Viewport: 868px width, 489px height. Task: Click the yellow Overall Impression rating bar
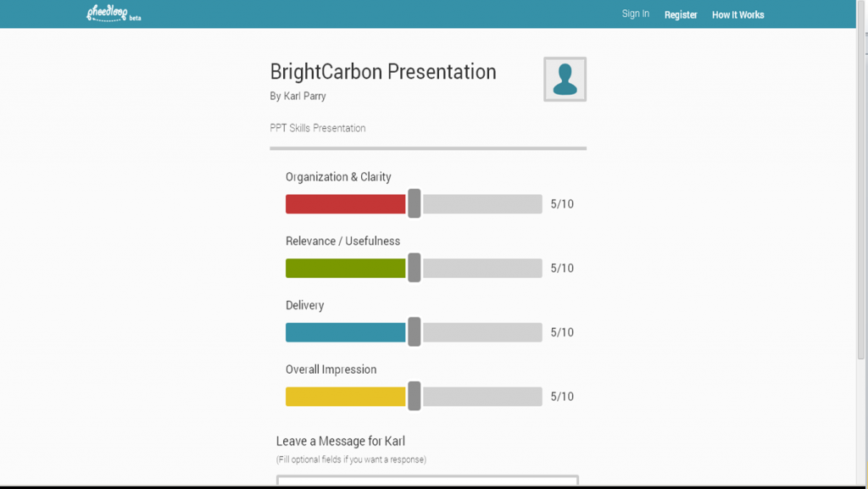tap(346, 396)
